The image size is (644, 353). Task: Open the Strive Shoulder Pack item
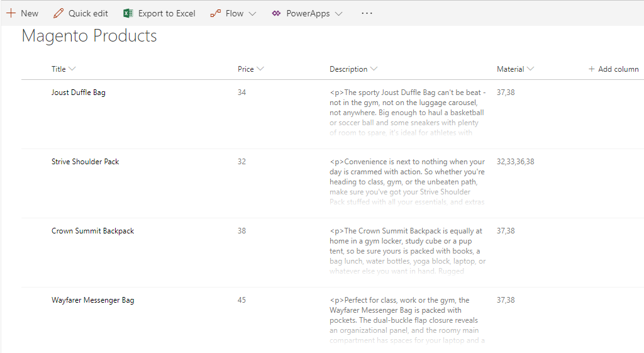tap(85, 162)
